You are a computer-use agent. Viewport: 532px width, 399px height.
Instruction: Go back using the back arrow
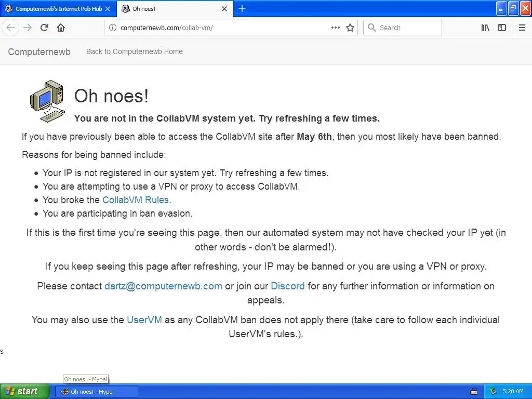[10, 28]
